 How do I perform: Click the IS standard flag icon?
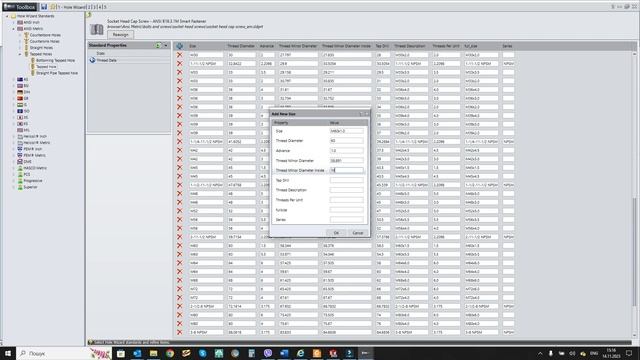(20, 105)
